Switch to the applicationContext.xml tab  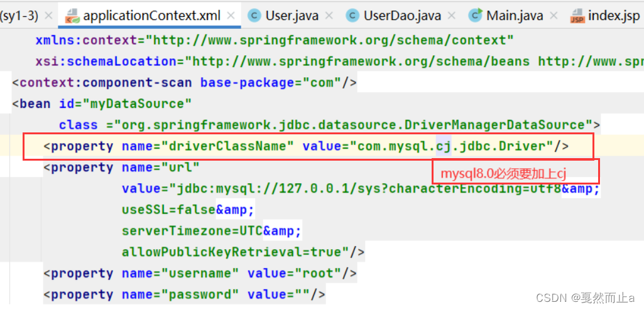point(151,16)
